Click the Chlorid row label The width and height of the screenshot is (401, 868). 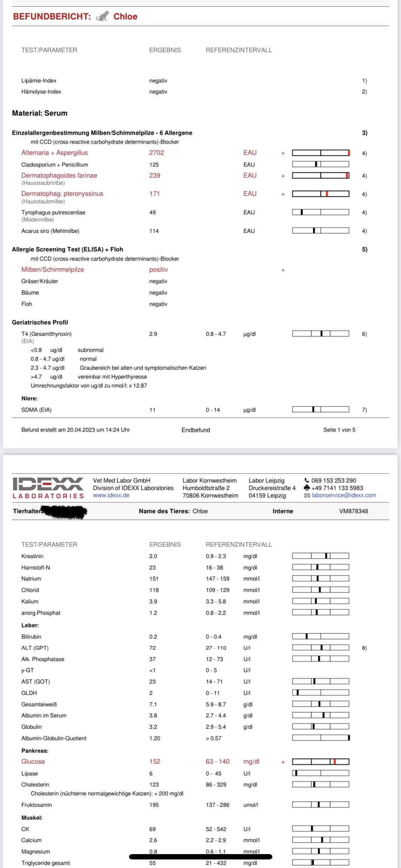pos(30,590)
